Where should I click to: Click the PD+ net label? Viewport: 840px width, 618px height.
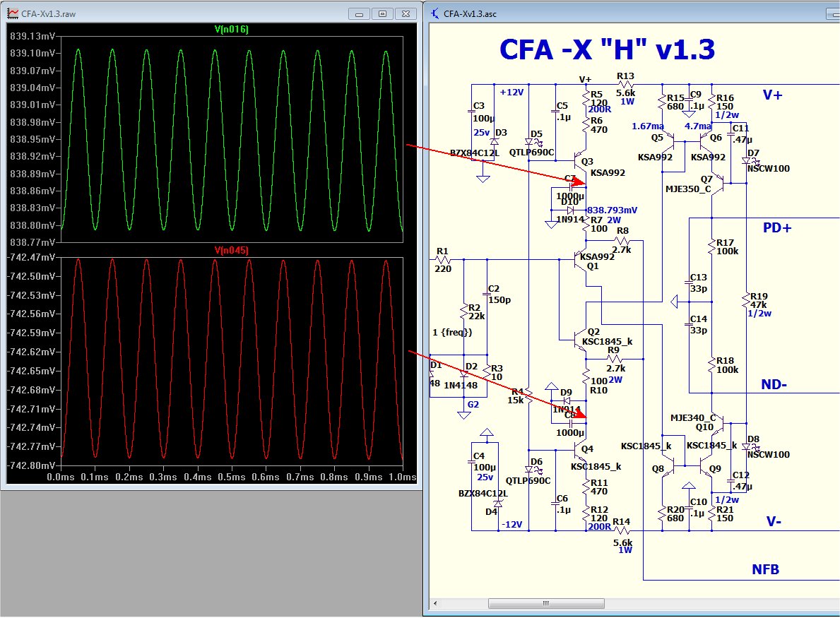777,227
